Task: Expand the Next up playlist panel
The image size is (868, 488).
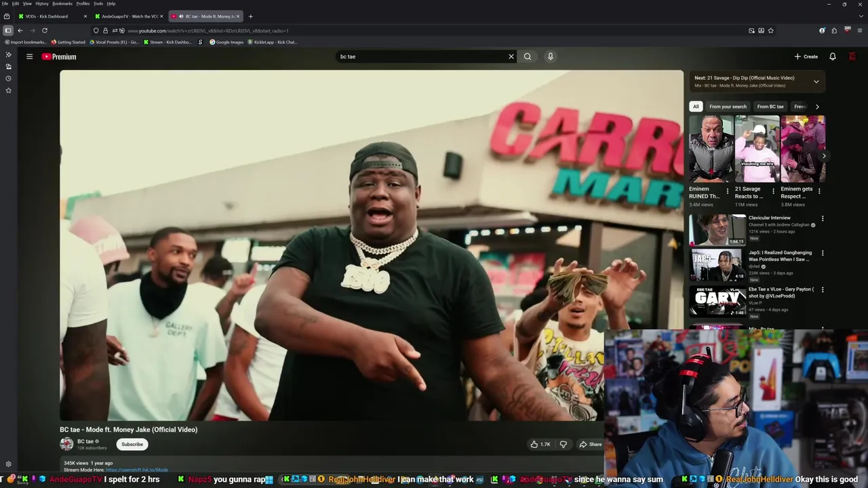Action: pyautogui.click(x=816, y=81)
